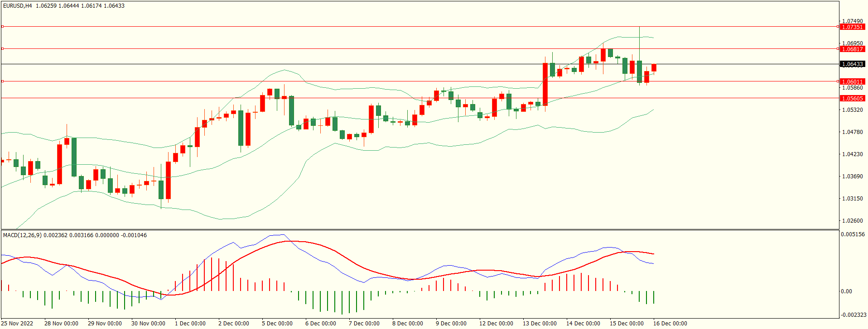The height and width of the screenshot is (329, 868).
Task: Click the 14 Dec 00:00 time label
Action: click(x=583, y=324)
